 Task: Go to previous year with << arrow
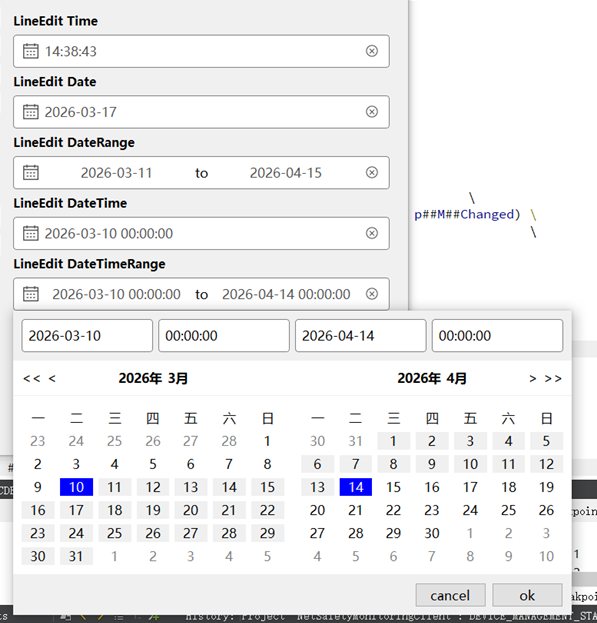[32, 379]
